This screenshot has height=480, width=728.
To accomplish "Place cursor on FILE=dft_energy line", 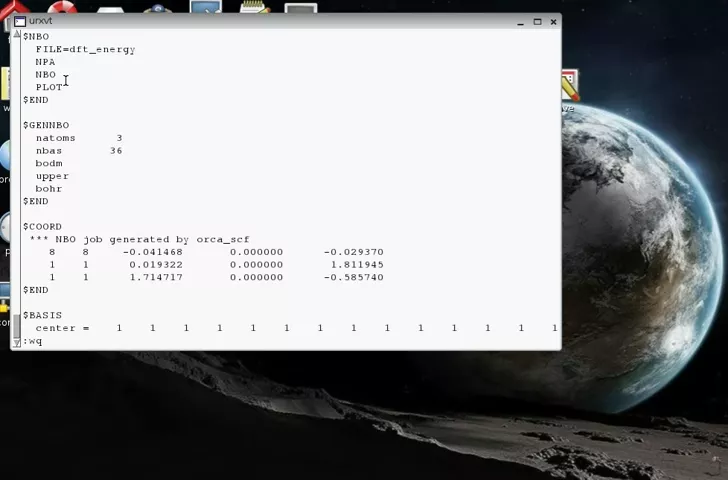I will 85,49.
